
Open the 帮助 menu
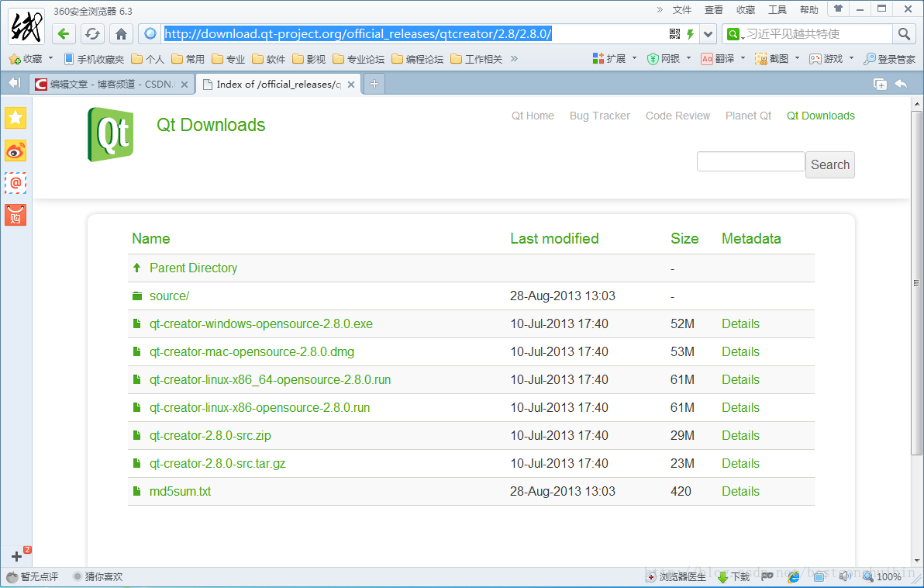809,10
